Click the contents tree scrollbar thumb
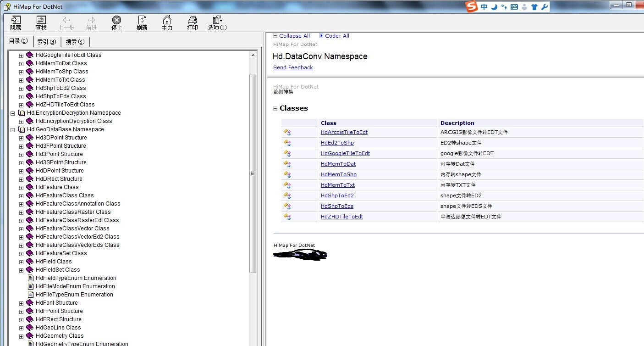The width and height of the screenshot is (644, 346). click(253, 173)
